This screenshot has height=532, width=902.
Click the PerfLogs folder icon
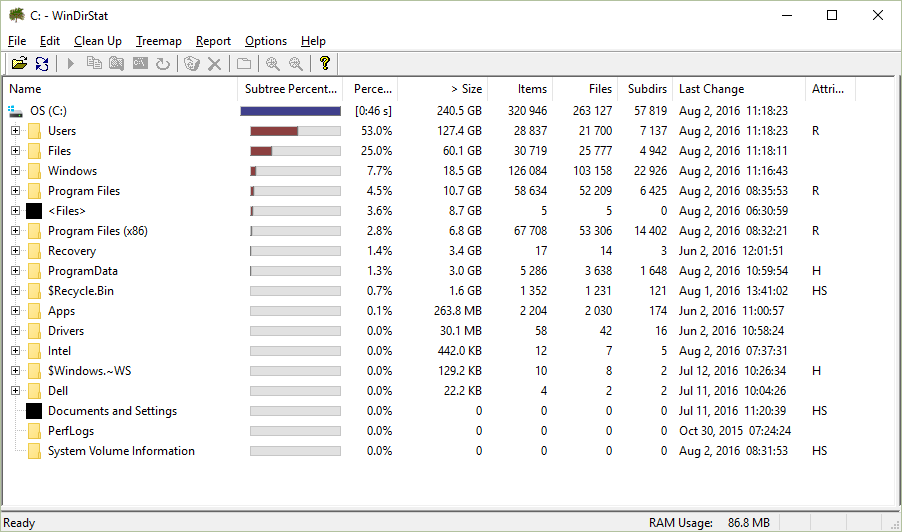[x=35, y=431]
